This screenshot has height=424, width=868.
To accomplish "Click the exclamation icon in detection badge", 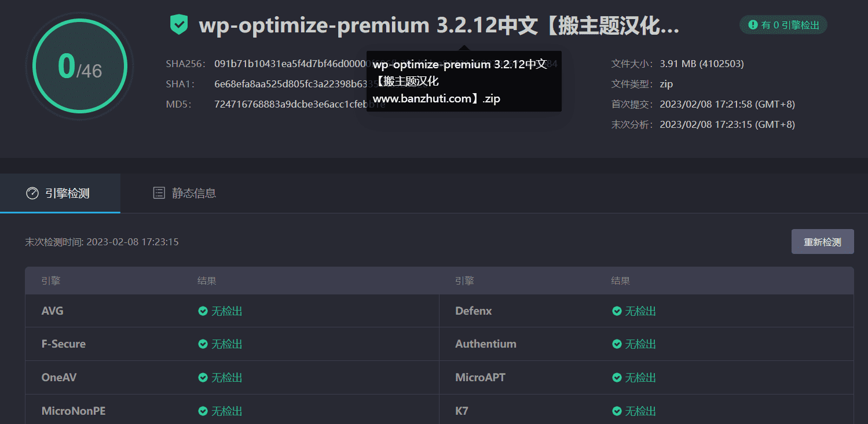I will (753, 25).
